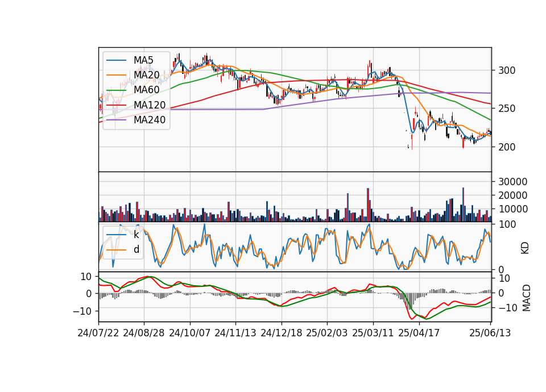The image size is (546, 392).
Task: Click the 20000 volume axis label
Action: [x=513, y=195]
